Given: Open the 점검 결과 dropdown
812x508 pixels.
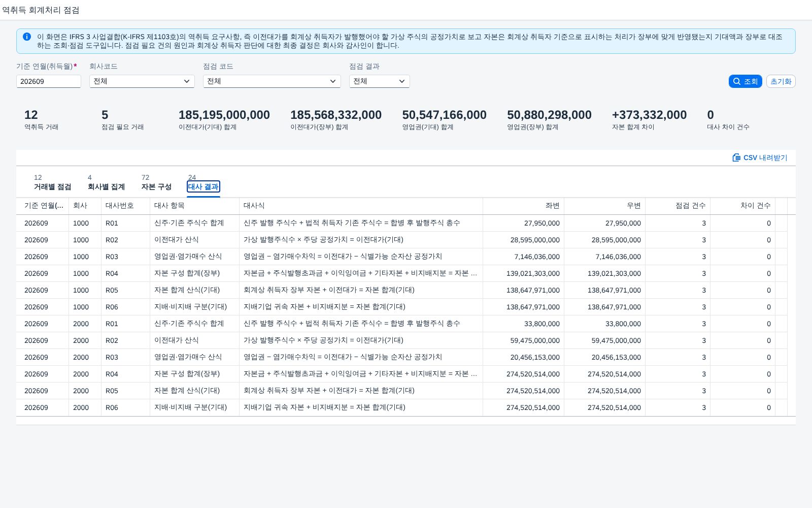Looking at the screenshot, I should point(380,81).
